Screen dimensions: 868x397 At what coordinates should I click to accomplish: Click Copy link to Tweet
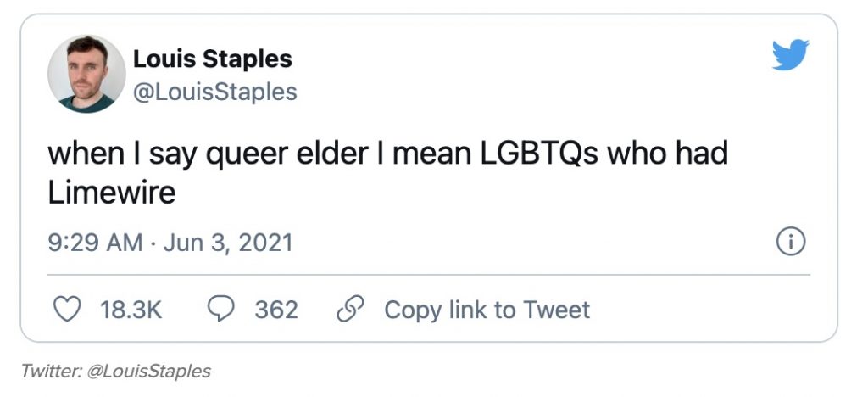pos(487,310)
